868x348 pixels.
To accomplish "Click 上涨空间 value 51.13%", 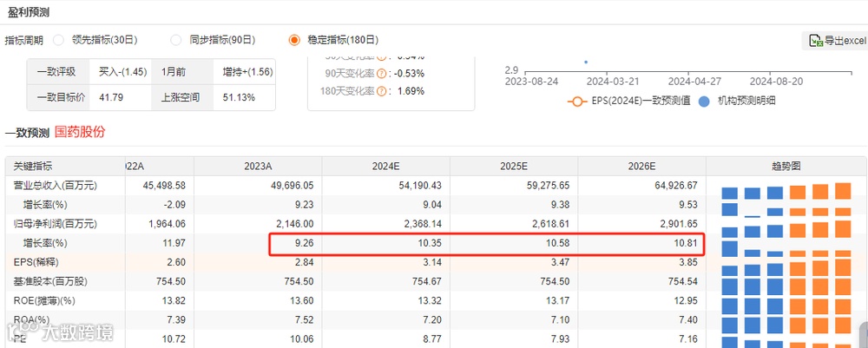I will click(x=239, y=98).
